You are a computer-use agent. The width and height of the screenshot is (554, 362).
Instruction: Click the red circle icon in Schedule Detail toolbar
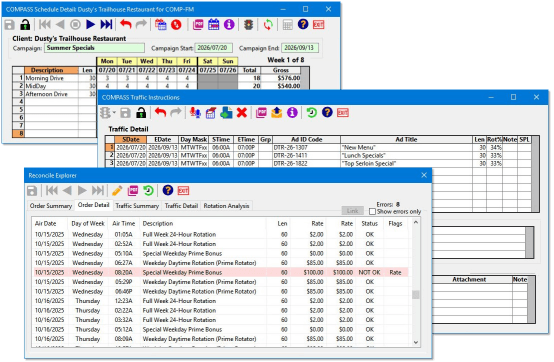(176, 24)
